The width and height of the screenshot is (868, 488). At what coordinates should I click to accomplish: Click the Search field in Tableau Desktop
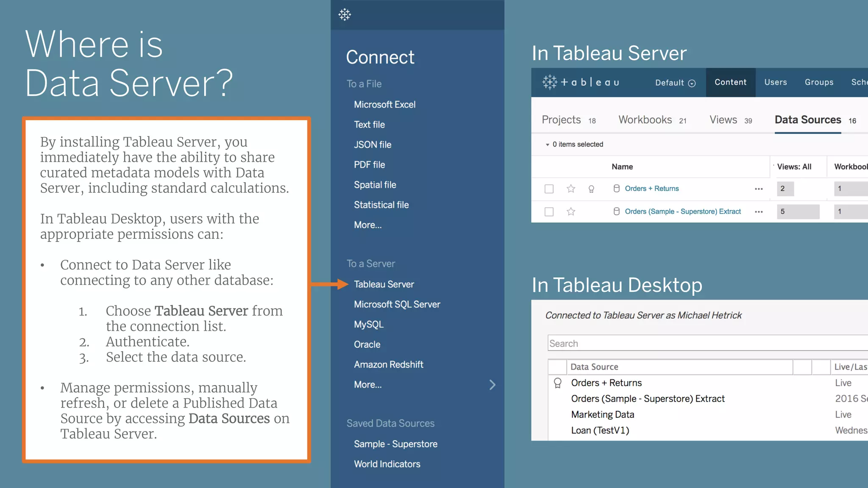tap(707, 343)
